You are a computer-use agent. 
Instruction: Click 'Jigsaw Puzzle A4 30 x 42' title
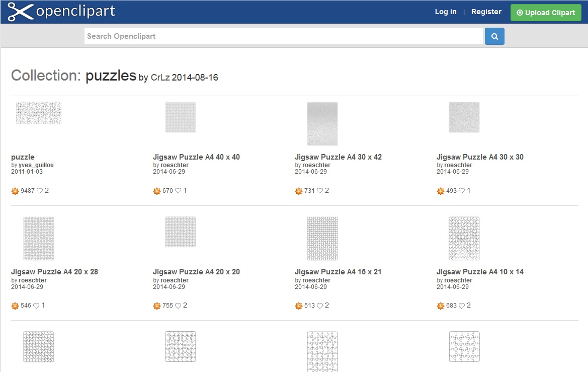(x=338, y=157)
